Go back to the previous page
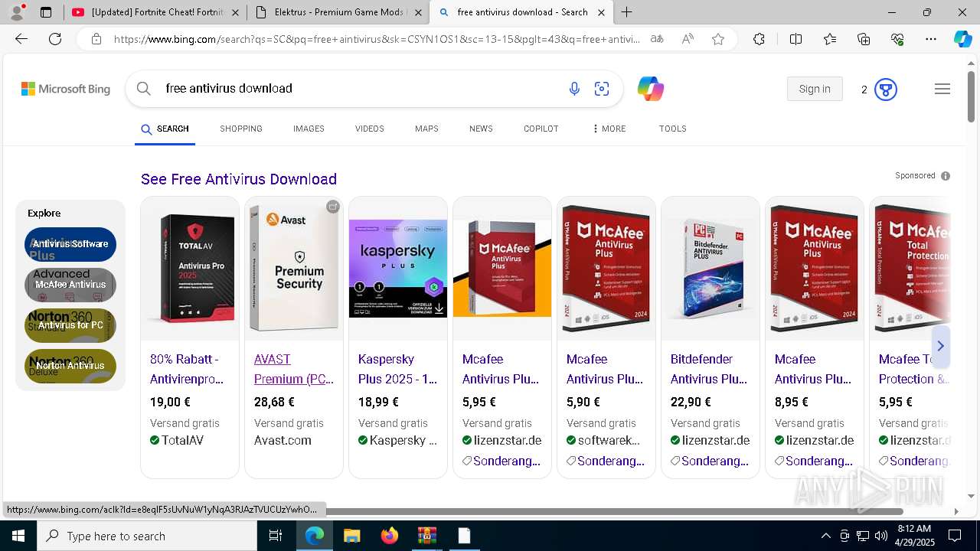This screenshot has height=551, width=980. point(21,39)
